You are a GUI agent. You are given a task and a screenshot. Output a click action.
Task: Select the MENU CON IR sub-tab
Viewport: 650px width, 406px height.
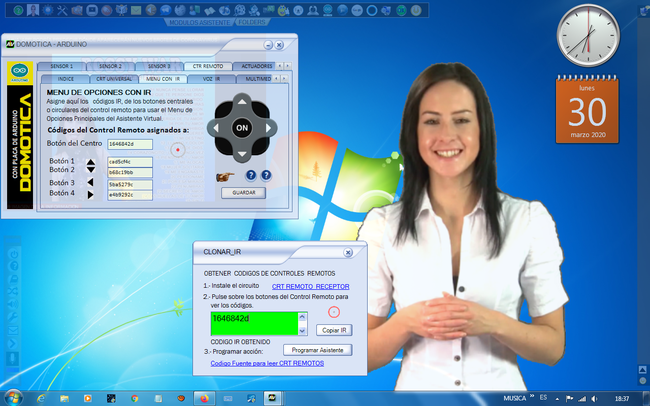pyautogui.click(x=163, y=79)
